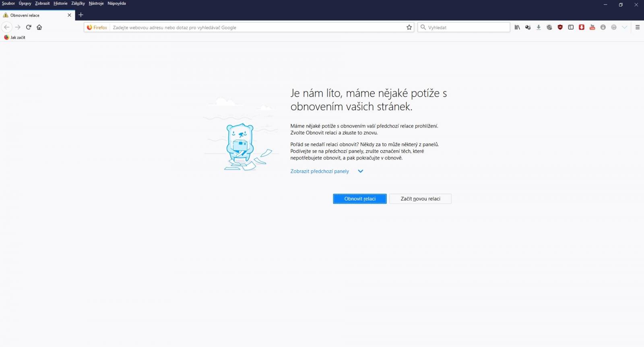Open the uBlock Origin shield icon
Screen dimensions: 644x347
tap(560, 27)
